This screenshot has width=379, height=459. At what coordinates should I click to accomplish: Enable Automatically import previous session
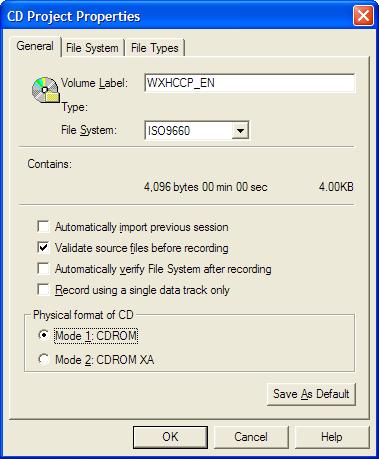tap(43, 226)
